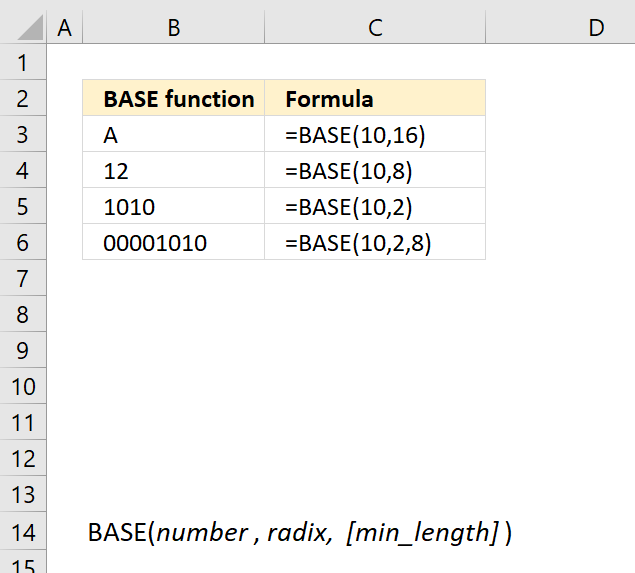
Task: Select row 7 header
Action: [x=23, y=278]
